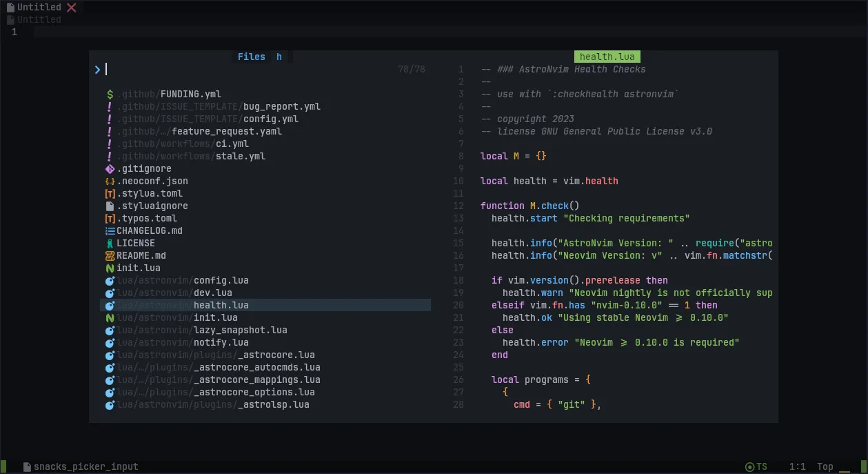This screenshot has width=868, height=474.
Task: Click the git icon next to .gitignore
Action: (110, 168)
